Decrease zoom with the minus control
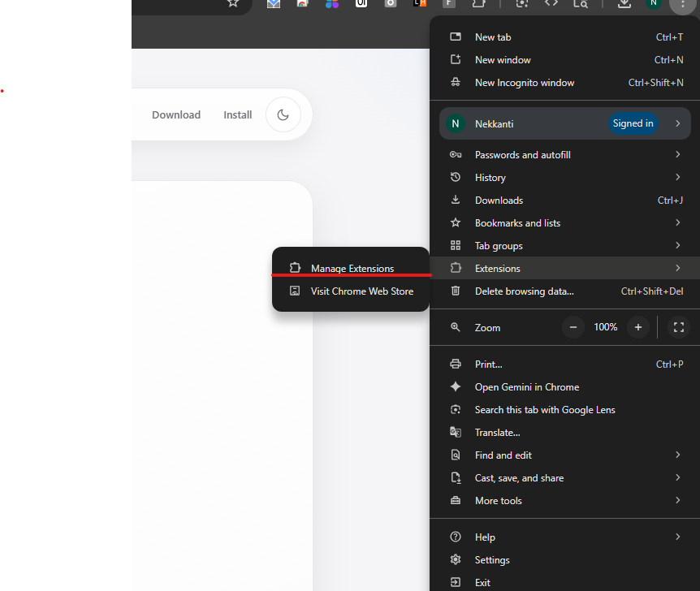Image resolution: width=700 pixels, height=591 pixels. point(573,327)
